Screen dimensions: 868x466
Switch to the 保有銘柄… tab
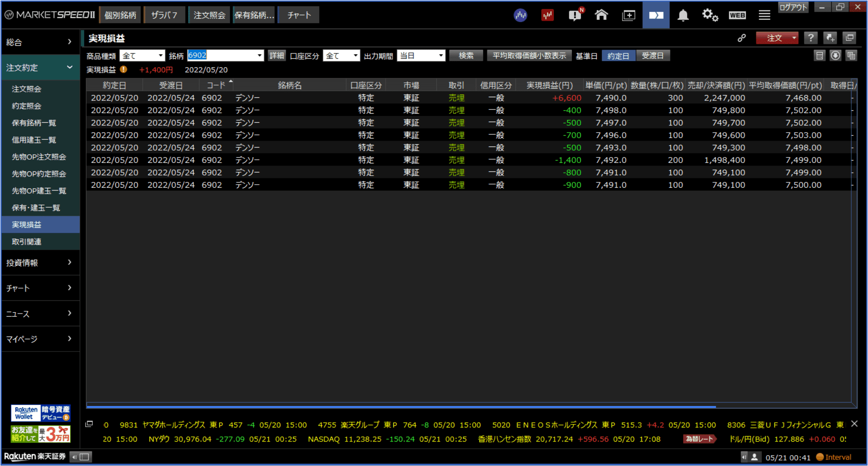pos(254,15)
